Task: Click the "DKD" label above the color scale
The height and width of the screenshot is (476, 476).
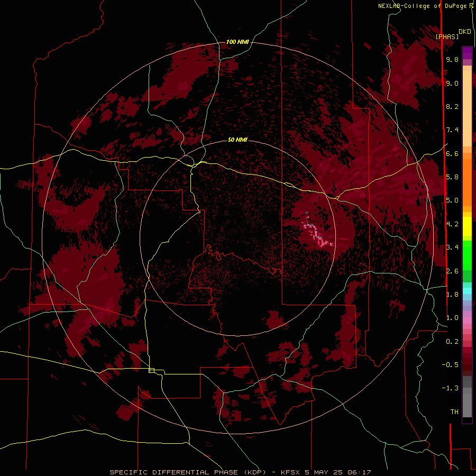Action: click(x=464, y=32)
